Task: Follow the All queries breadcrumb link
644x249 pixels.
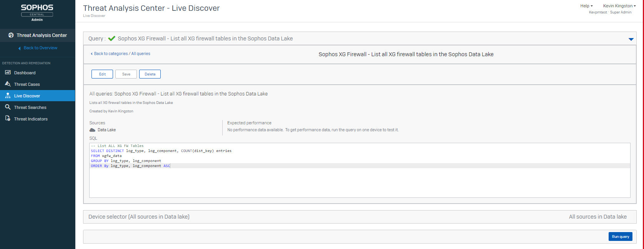Action: click(141, 53)
